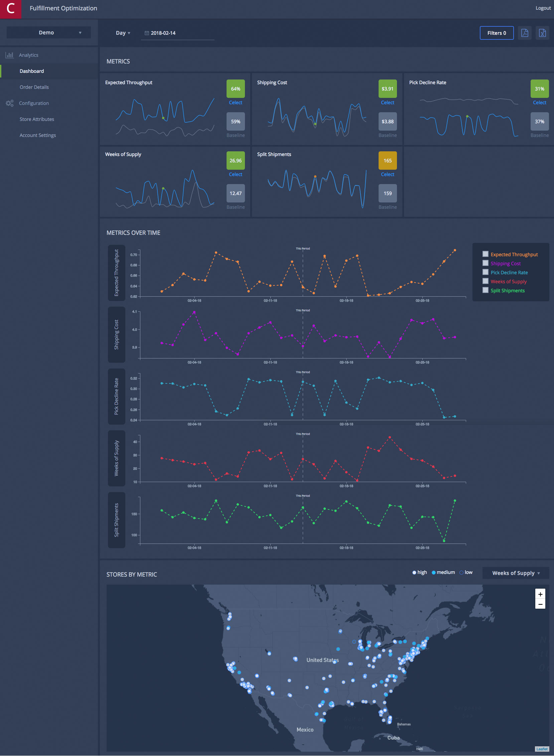Click the red C logo icon
The image size is (554, 756).
click(x=10, y=9)
